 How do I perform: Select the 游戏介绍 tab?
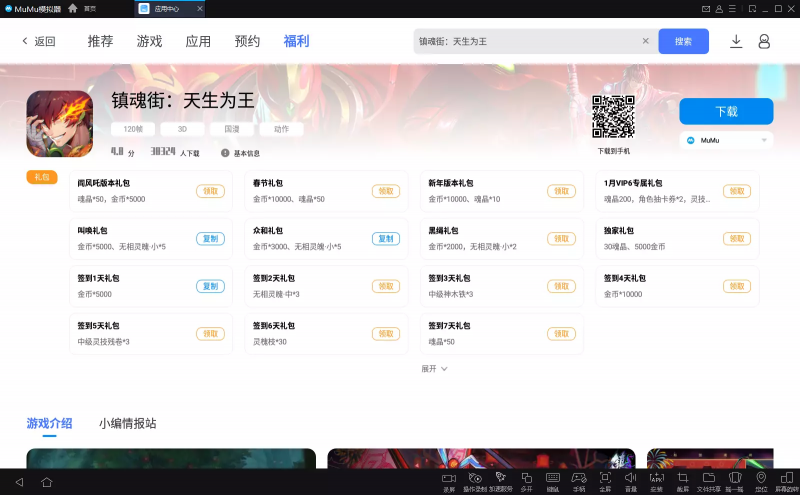point(49,424)
